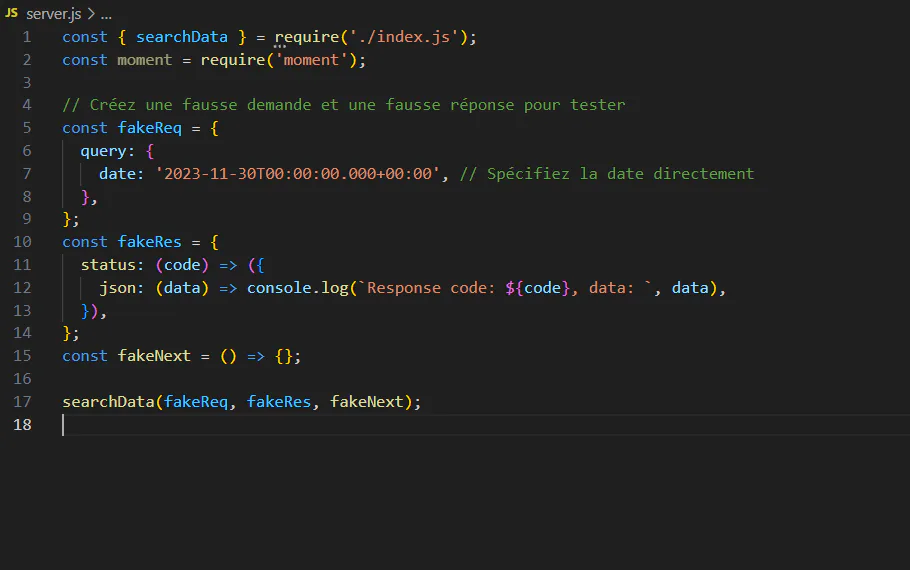Click line number 17 in gutter
This screenshot has height=570, width=910.
22,402
